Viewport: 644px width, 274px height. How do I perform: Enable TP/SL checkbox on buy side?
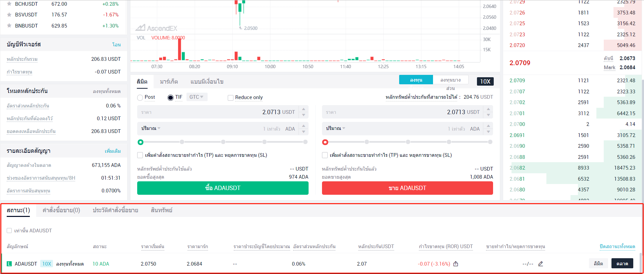[140, 155]
